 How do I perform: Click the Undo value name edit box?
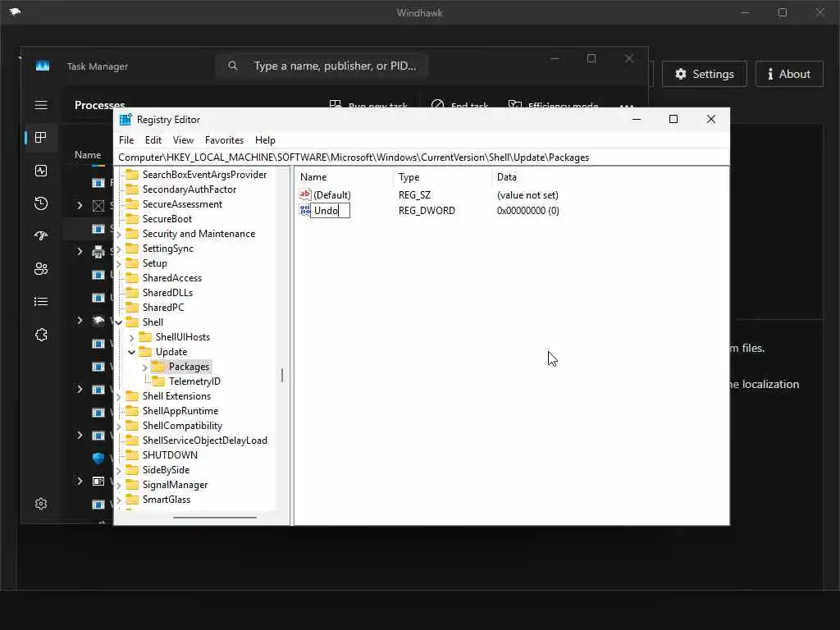[x=330, y=211]
